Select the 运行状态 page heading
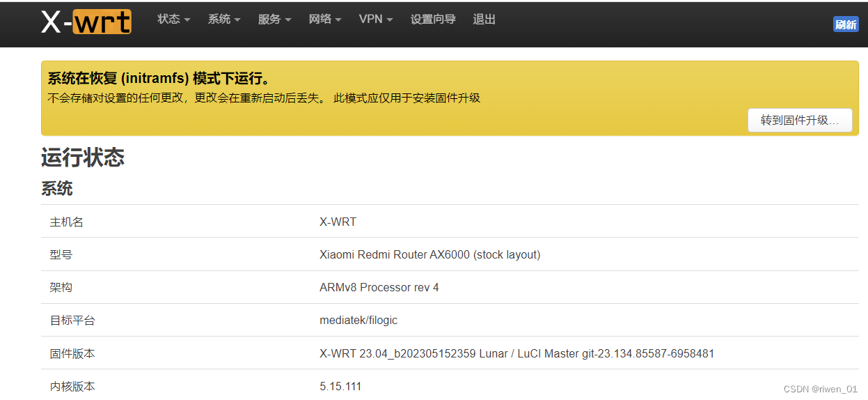This screenshot has height=400, width=868. pos(83,157)
